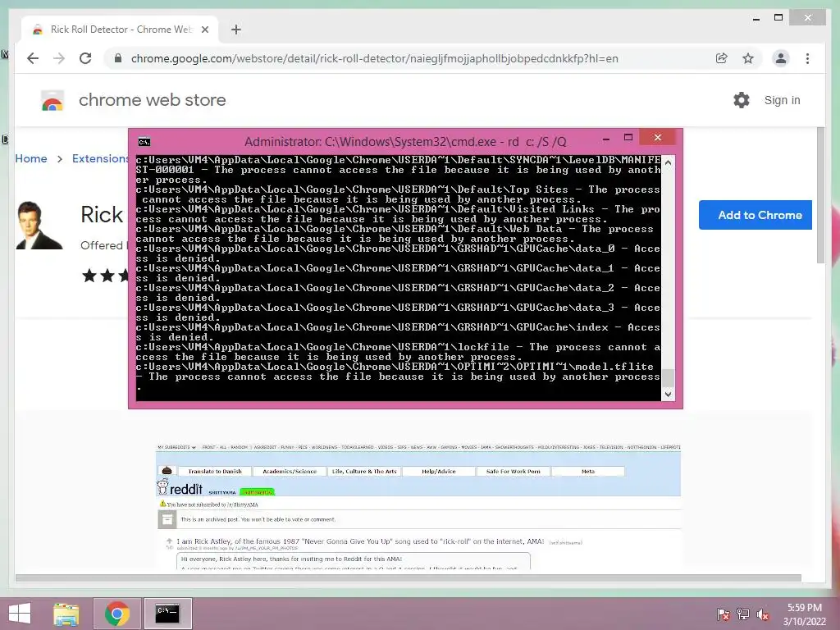Go to Home breadcrumb link
The height and width of the screenshot is (630, 840).
[31, 158]
